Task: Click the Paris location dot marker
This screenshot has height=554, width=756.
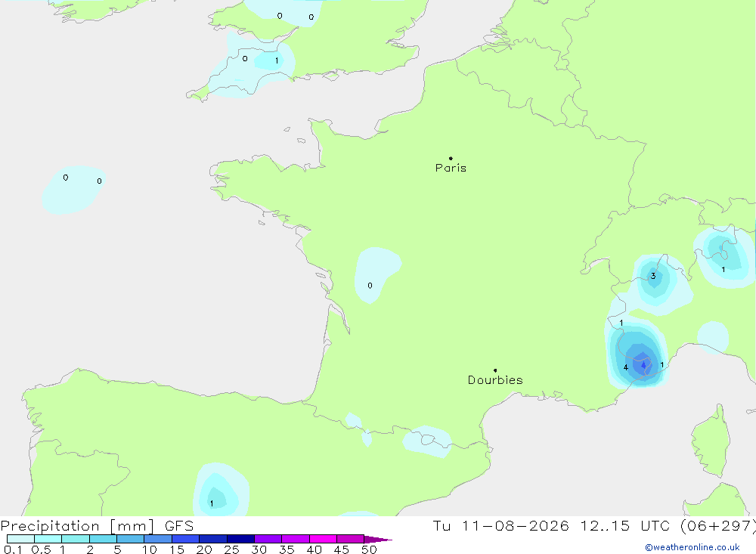Action: (451, 158)
